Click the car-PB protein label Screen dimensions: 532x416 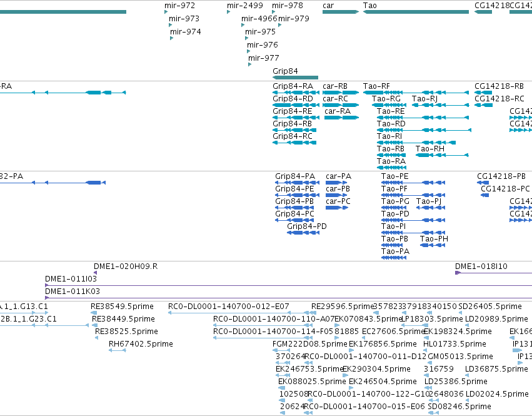(x=338, y=189)
